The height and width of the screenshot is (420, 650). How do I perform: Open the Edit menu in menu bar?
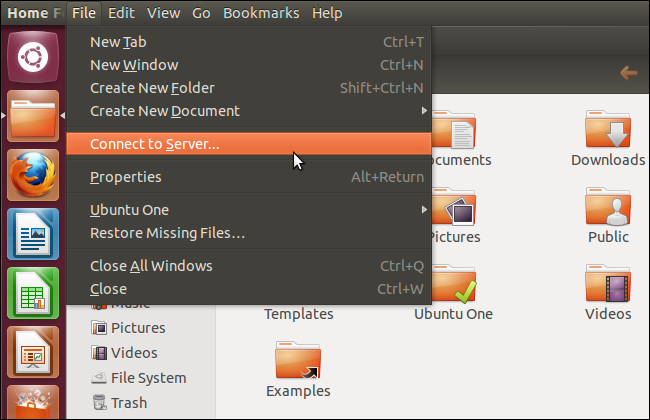(121, 13)
